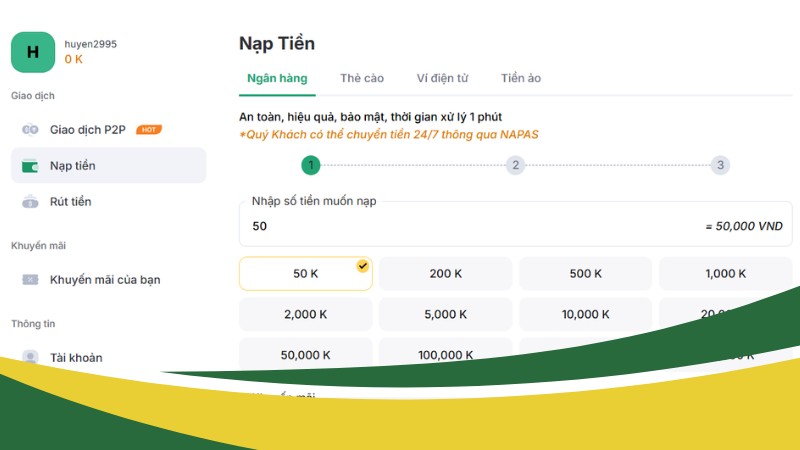Choose the 500 K amount button

(585, 274)
